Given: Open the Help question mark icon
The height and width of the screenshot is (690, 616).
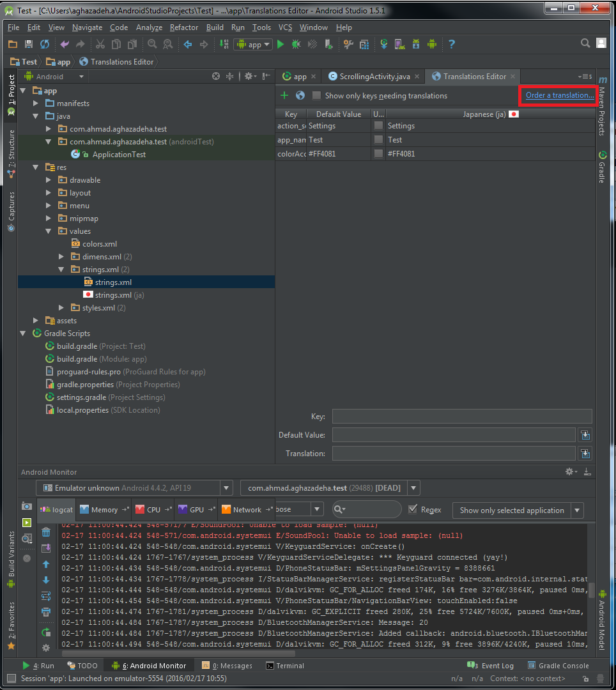Looking at the screenshot, I should click(451, 44).
